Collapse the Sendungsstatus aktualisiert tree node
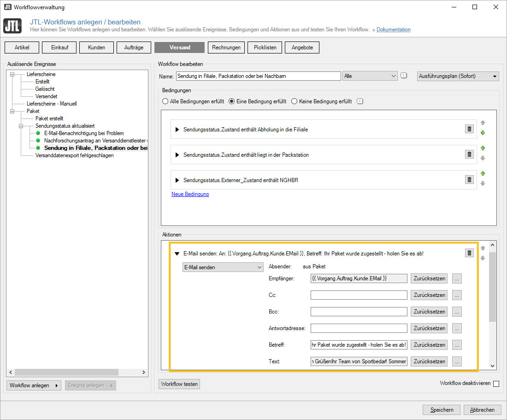The height and width of the screenshot is (420, 507). pos(21,125)
